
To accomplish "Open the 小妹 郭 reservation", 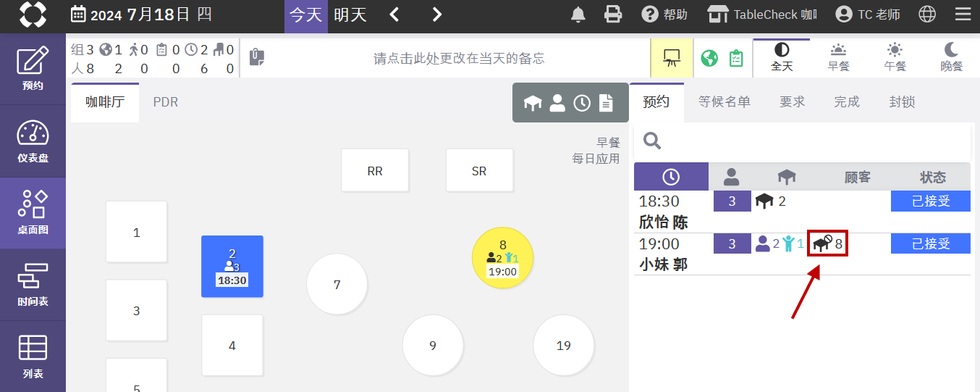I will coord(802,254).
